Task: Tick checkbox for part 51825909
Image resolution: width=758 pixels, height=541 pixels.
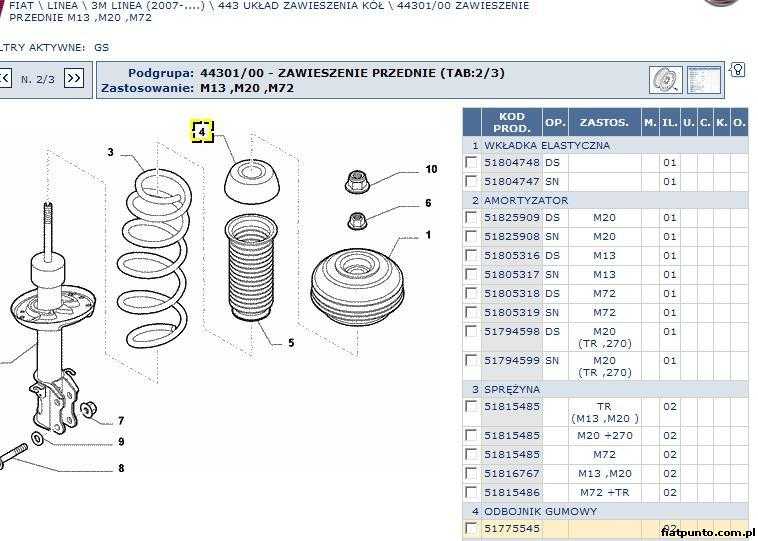Action: tap(471, 217)
